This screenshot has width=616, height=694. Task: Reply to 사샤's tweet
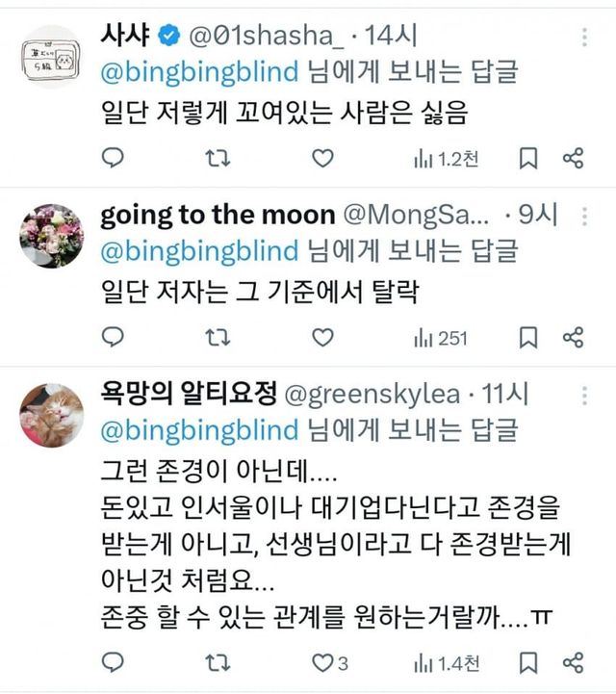point(113,159)
